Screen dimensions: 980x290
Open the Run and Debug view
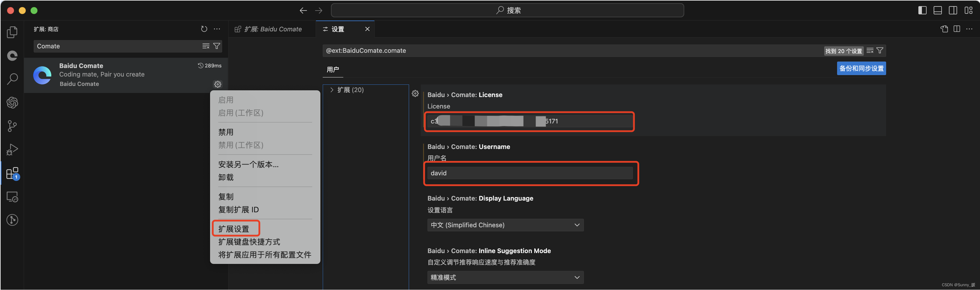click(x=12, y=150)
